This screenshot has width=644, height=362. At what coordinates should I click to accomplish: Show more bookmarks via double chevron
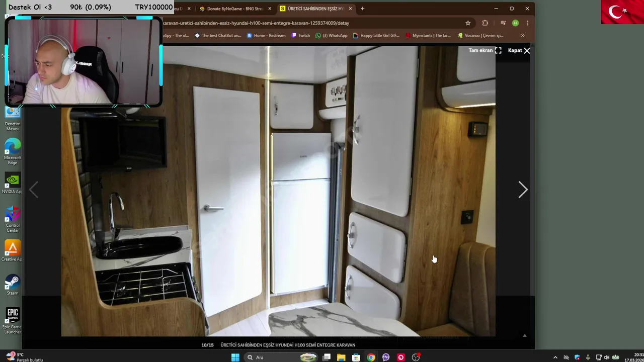(x=523, y=36)
